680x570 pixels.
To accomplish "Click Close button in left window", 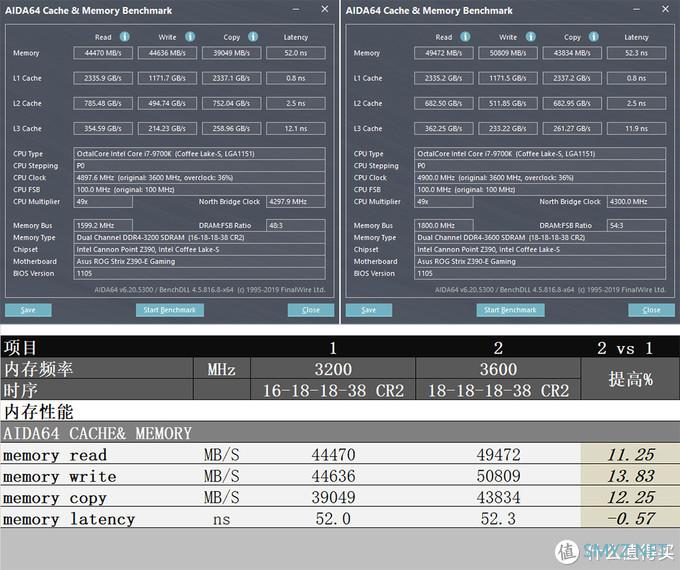I will (x=311, y=310).
